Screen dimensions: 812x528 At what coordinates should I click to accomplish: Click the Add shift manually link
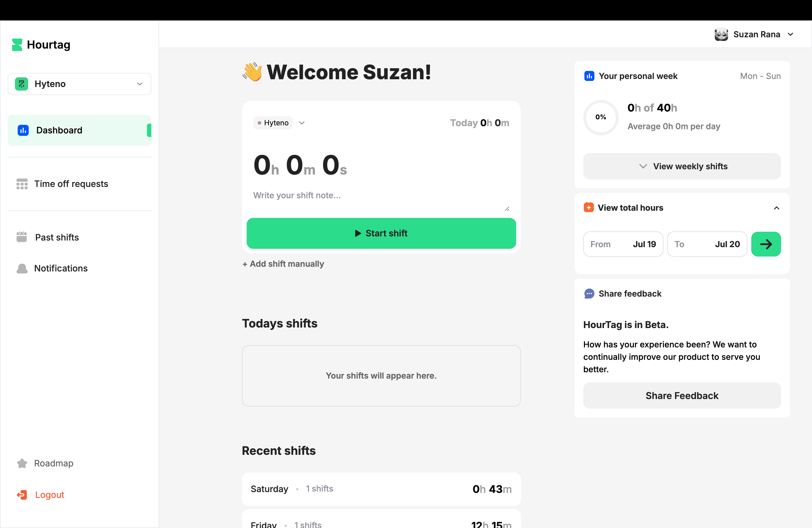coord(283,264)
